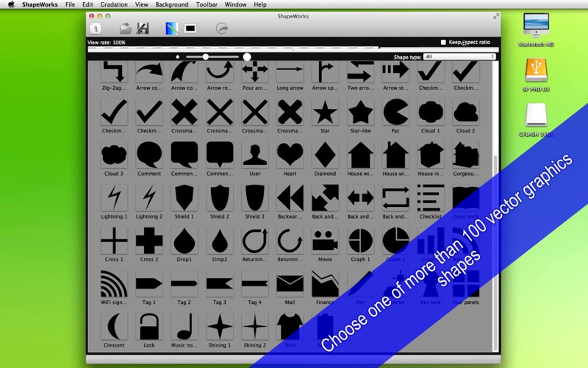Select the Lightning 1 shape
The height and width of the screenshot is (368, 588).
(114, 198)
